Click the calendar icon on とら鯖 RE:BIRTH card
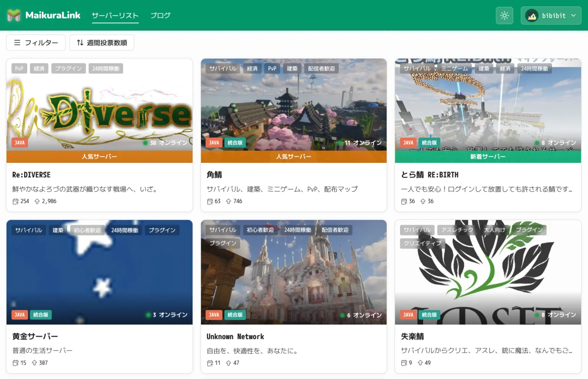 click(x=404, y=201)
